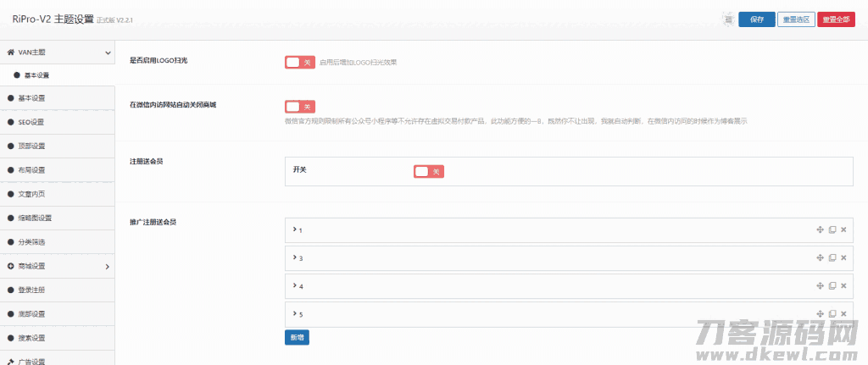Remove row 5 with the X icon
This screenshot has width=868, height=365.
(843, 313)
